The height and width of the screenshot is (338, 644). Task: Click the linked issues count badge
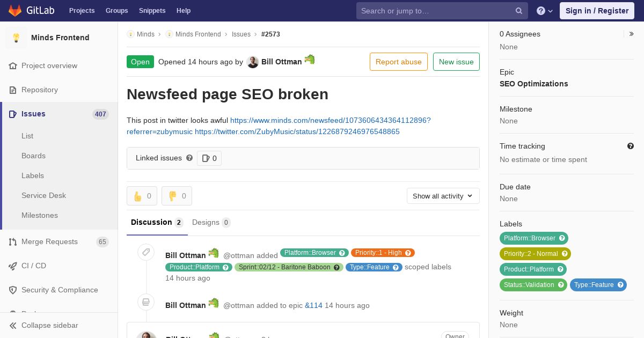pyautogui.click(x=209, y=158)
